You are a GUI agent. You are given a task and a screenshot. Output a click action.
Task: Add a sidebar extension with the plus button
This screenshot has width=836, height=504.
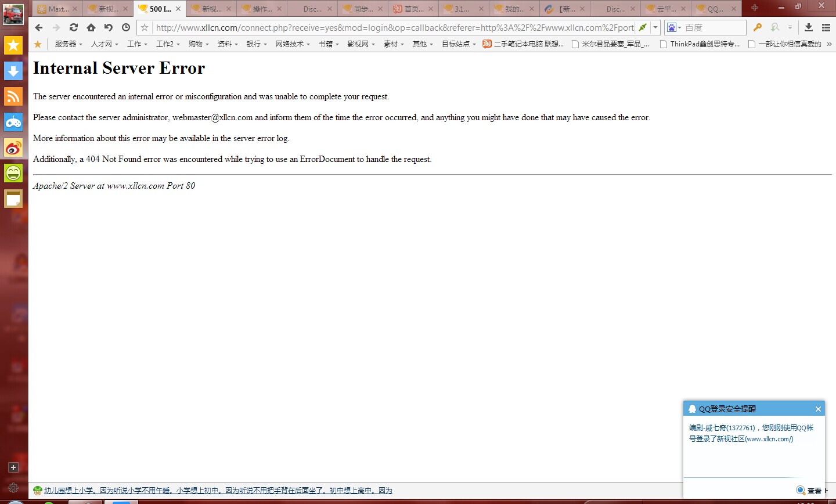(13, 467)
